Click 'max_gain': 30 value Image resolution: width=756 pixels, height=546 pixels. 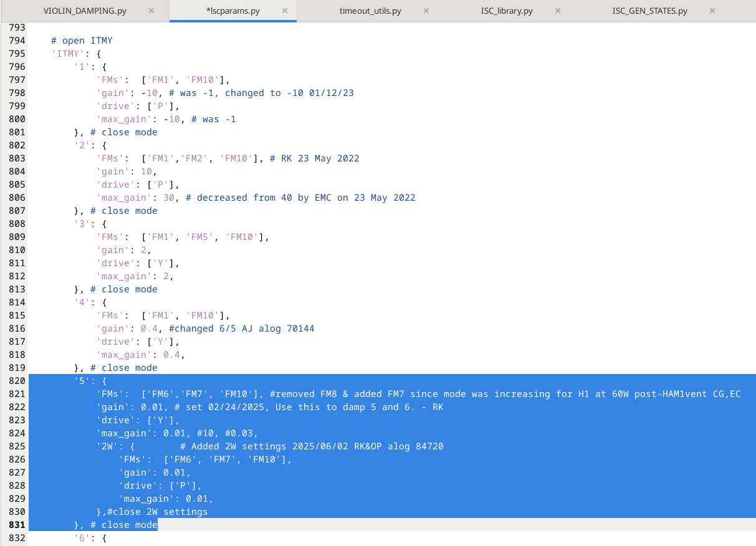click(x=168, y=198)
